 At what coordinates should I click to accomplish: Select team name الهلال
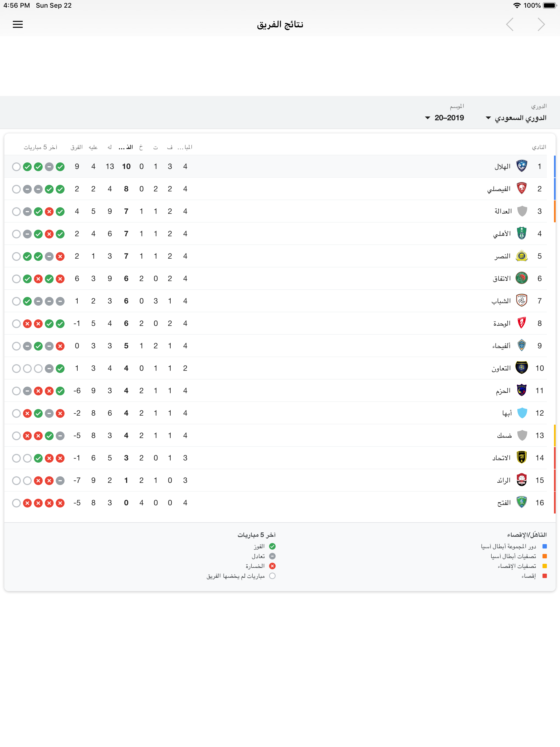(502, 167)
